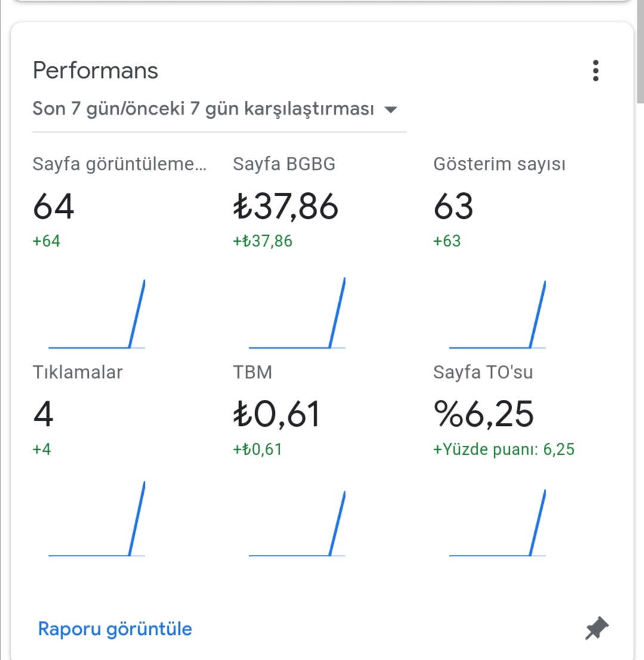Click the Sayfa TO'su sparkline chart
644x660 pixels.
(497, 523)
